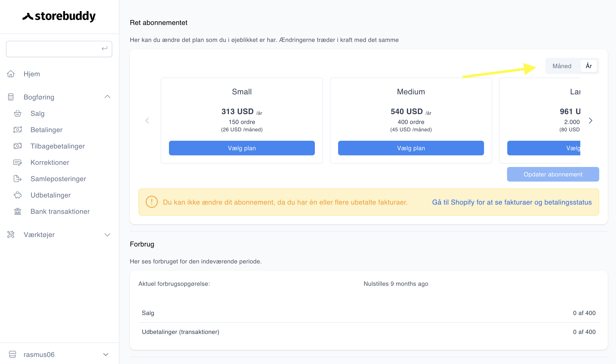The image size is (616, 364).
Task: Click the Aktuel forbrugsopgørelse label
Action: click(174, 284)
